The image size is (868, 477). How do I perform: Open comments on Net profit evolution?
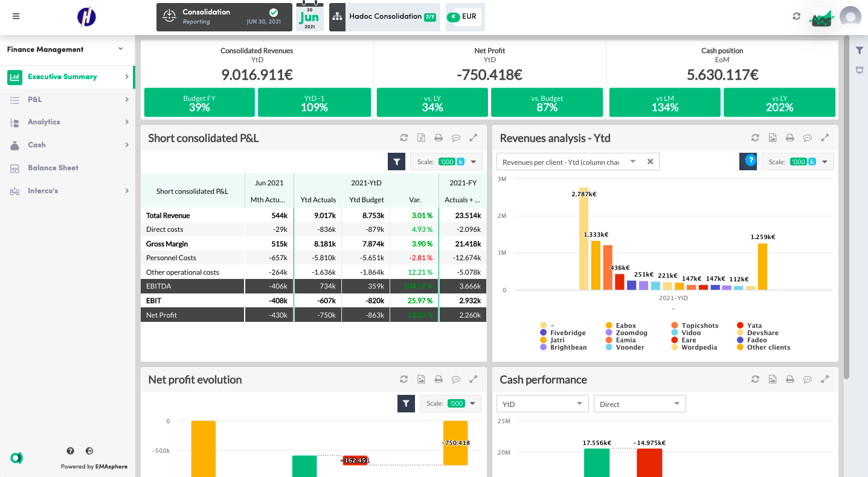click(456, 379)
